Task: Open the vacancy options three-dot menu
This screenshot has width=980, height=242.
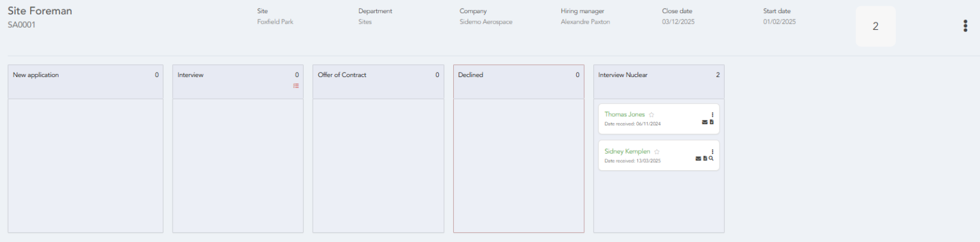Action: pos(965,26)
